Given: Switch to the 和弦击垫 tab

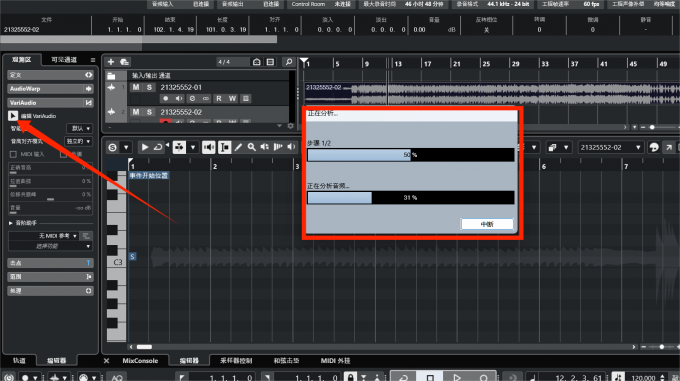Looking at the screenshot, I should [x=286, y=361].
